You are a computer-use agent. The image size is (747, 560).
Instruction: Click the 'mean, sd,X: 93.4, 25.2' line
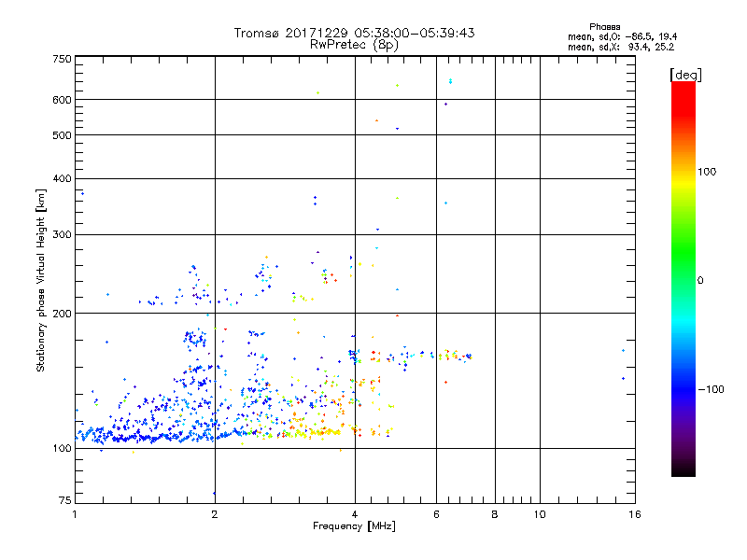(x=621, y=48)
